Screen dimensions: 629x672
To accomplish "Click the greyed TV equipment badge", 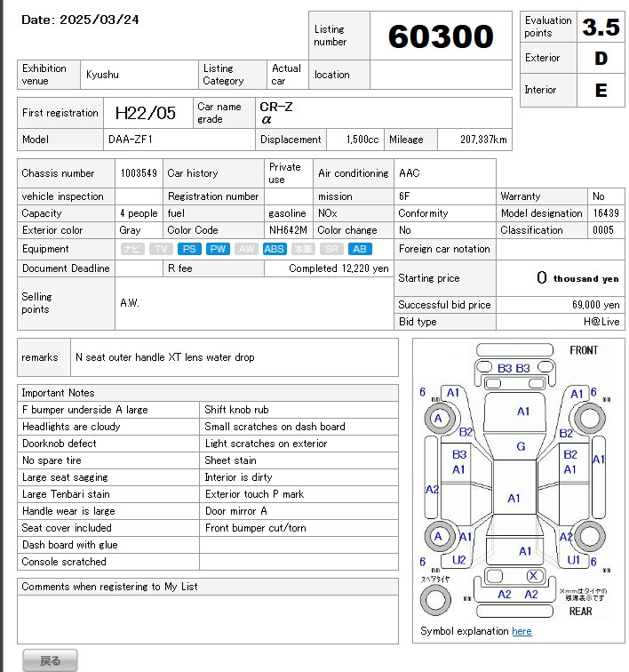I will coord(161,249).
